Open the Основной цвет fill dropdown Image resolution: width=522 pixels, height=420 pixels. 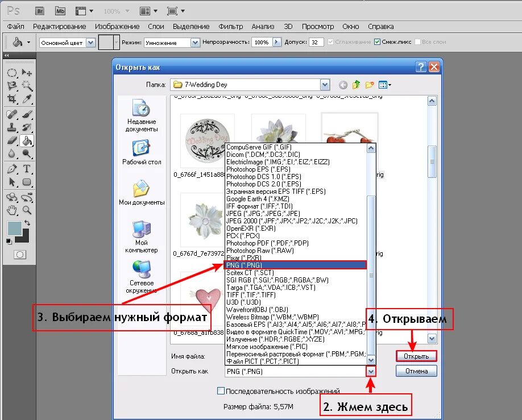coord(91,43)
